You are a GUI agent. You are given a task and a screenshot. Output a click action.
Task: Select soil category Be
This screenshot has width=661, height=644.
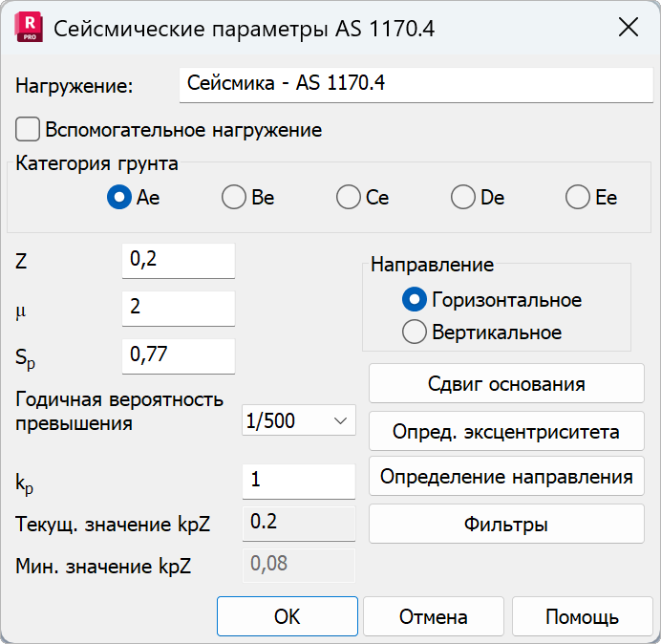coord(233,198)
